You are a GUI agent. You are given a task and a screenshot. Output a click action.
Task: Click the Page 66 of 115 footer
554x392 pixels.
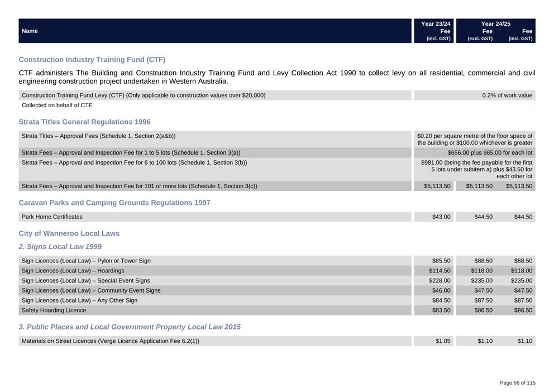[517, 383]
